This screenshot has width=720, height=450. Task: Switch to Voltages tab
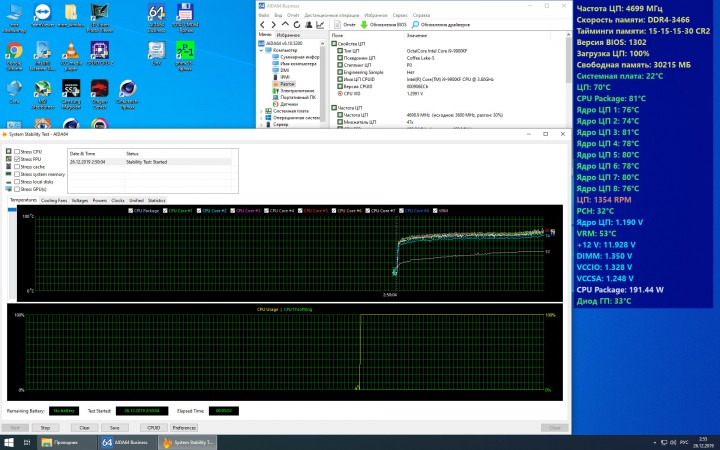click(x=80, y=201)
